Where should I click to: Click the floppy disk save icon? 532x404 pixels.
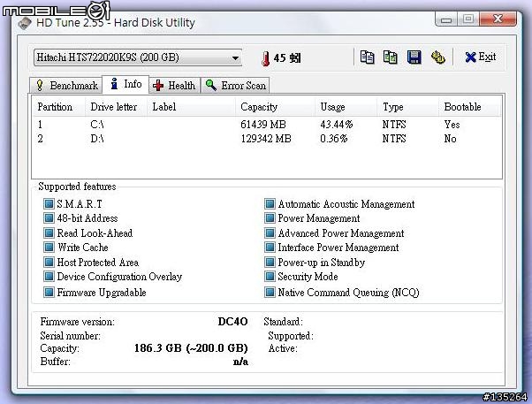pyautogui.click(x=414, y=57)
